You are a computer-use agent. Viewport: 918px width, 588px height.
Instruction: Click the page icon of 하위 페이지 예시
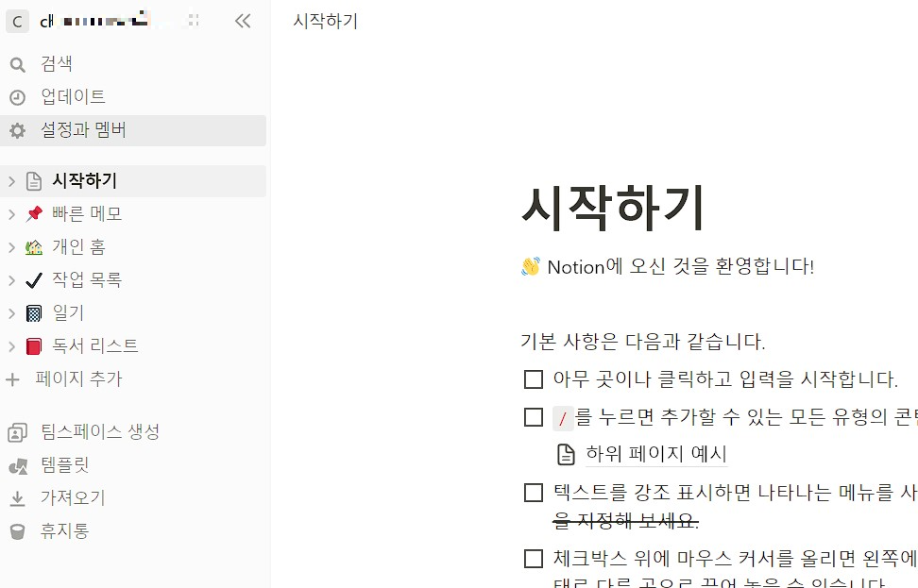click(566, 455)
